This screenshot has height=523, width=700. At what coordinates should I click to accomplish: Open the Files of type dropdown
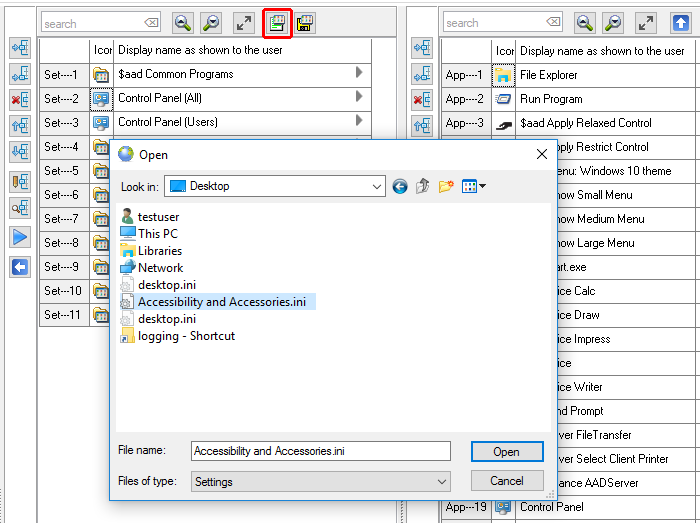(x=442, y=482)
